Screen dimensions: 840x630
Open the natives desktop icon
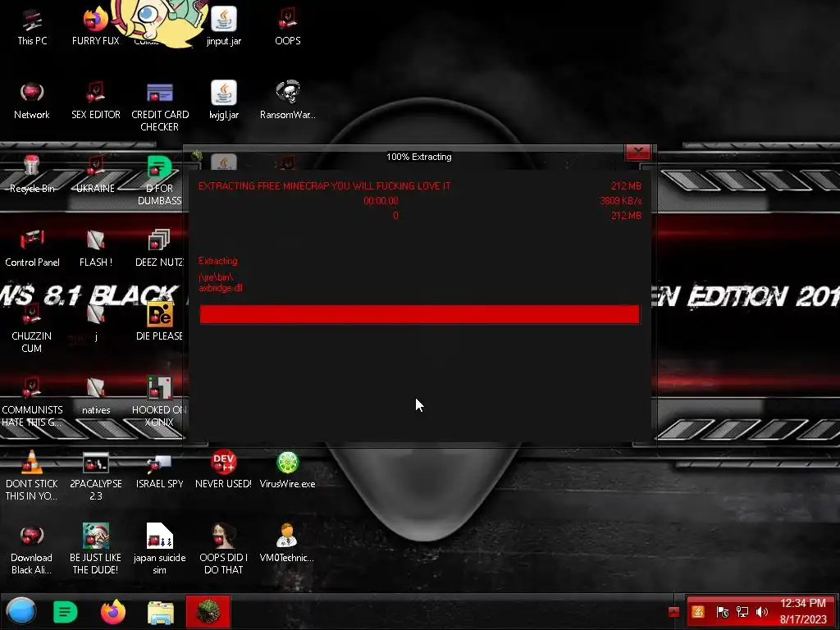pos(95,395)
